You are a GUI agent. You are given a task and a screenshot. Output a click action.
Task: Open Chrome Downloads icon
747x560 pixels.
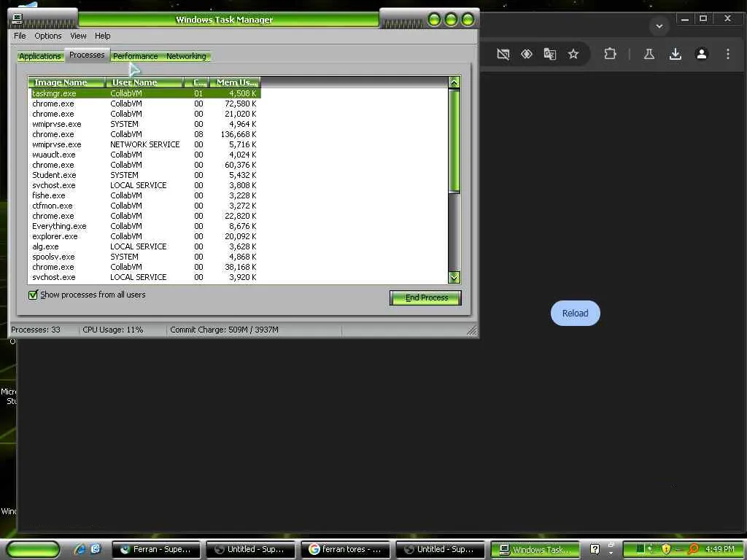coord(675,54)
